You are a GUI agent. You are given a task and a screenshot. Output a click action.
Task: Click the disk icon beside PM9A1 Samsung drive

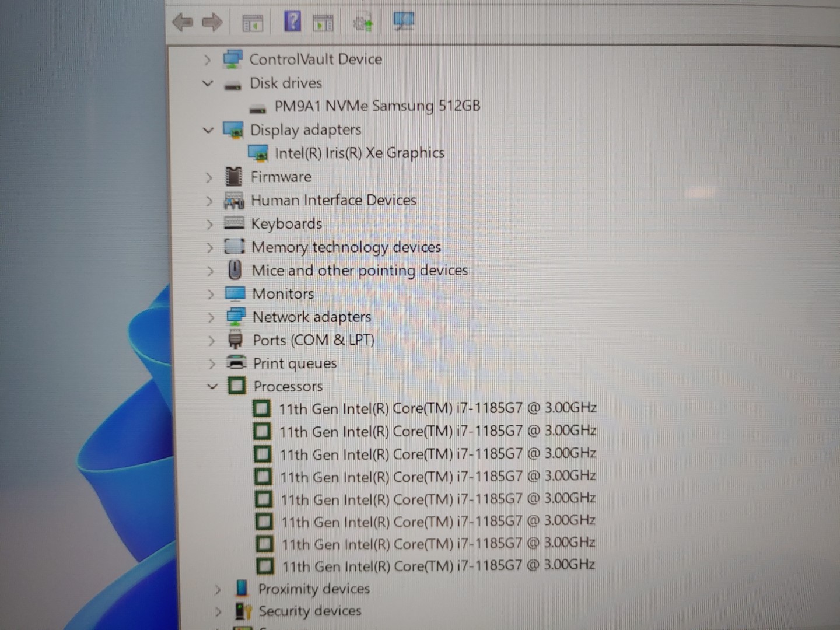pyautogui.click(x=258, y=106)
